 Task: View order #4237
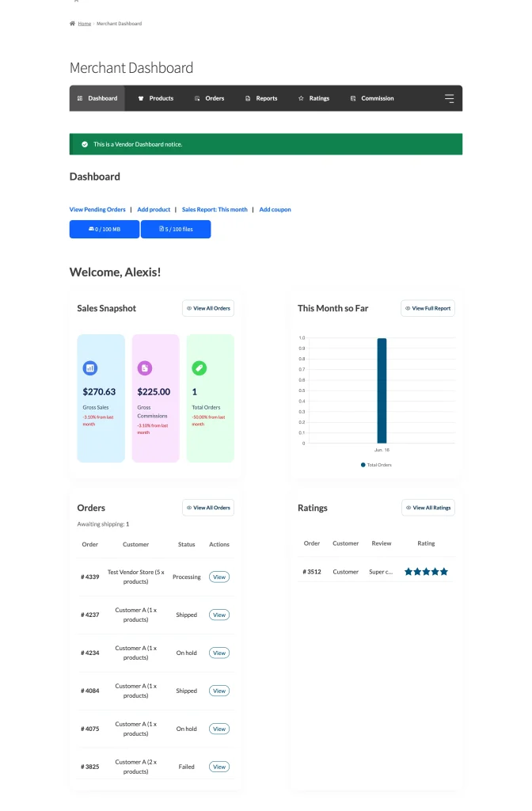219,615
